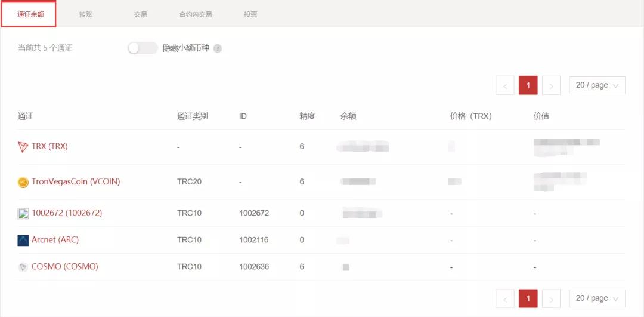Image resolution: width=644 pixels, height=317 pixels.
Task: Go to previous page in bottom pagination
Action: pos(505,298)
